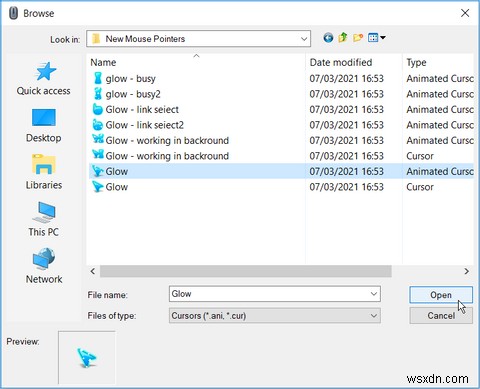480x389 pixels.
Task: Select the 'Glow - link seiect2' file icon
Action: (x=98, y=125)
